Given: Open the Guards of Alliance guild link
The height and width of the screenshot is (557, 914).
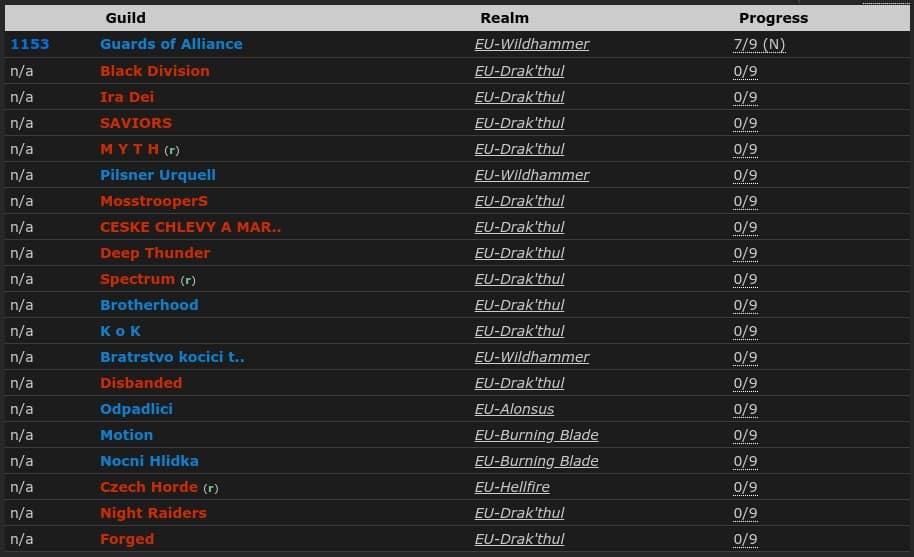Looking at the screenshot, I should tap(171, 44).
